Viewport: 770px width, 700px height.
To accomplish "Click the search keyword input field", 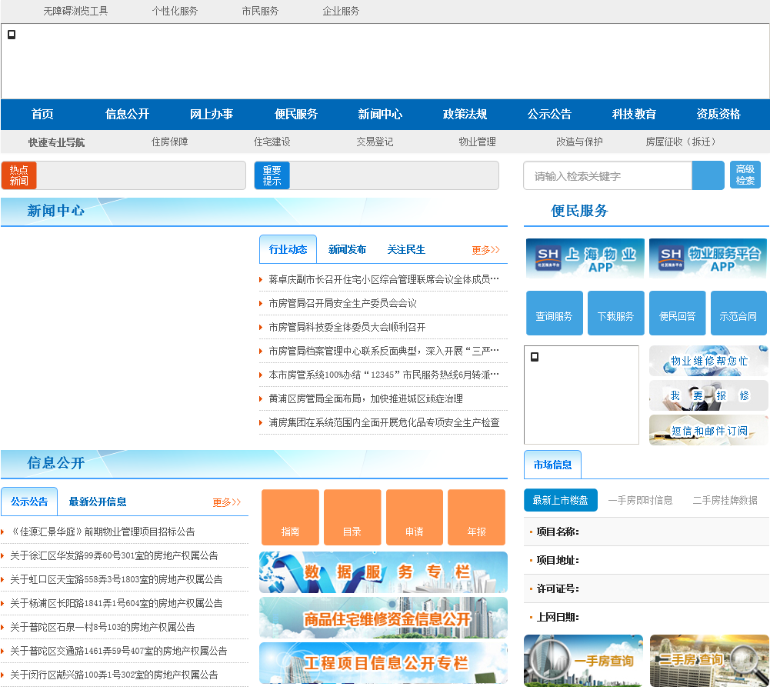I will tap(608, 176).
